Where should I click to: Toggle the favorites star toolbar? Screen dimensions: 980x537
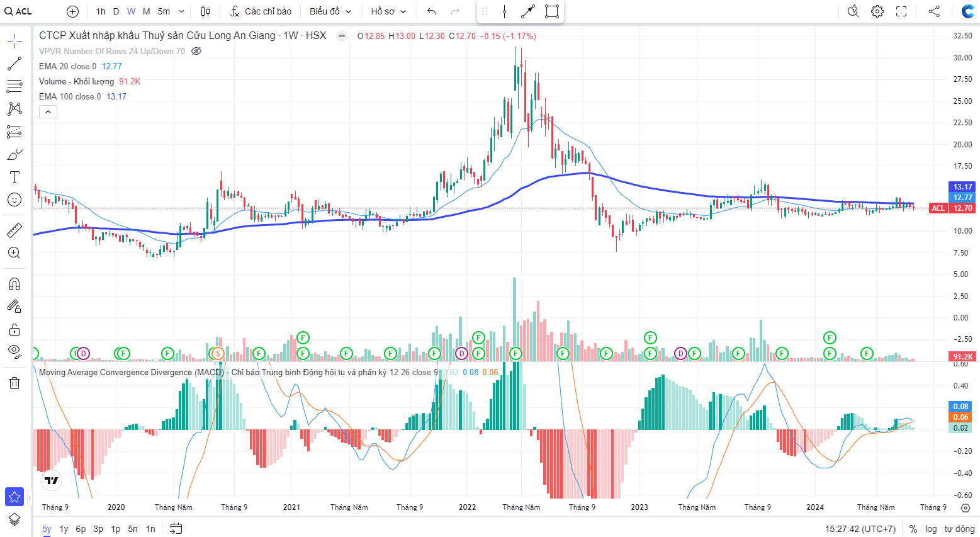(x=14, y=497)
